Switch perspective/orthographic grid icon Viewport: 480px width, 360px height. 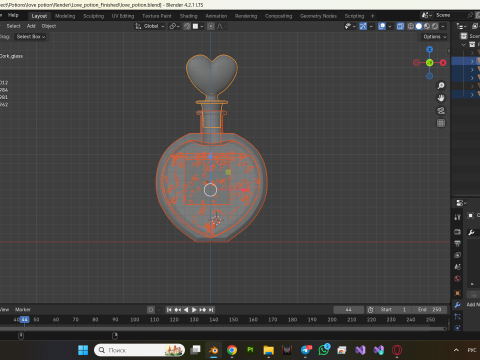(x=441, y=123)
